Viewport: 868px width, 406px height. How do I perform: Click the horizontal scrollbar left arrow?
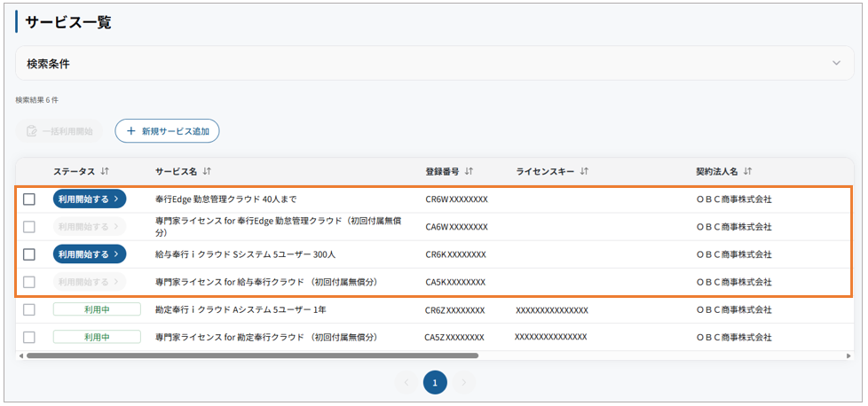[21, 355]
